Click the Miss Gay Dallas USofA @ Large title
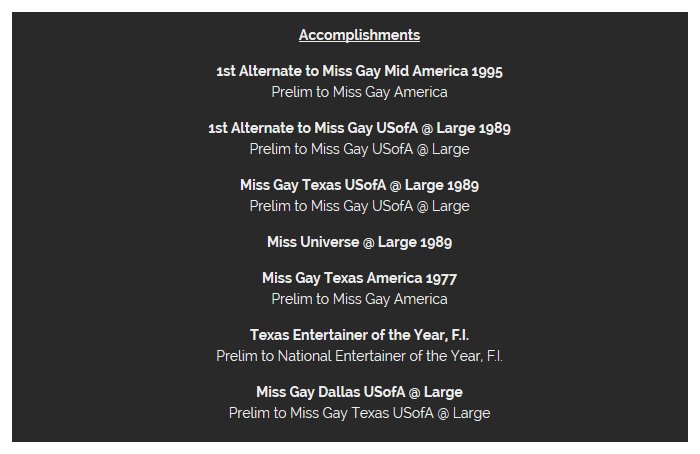The image size is (700, 454). 359,392
